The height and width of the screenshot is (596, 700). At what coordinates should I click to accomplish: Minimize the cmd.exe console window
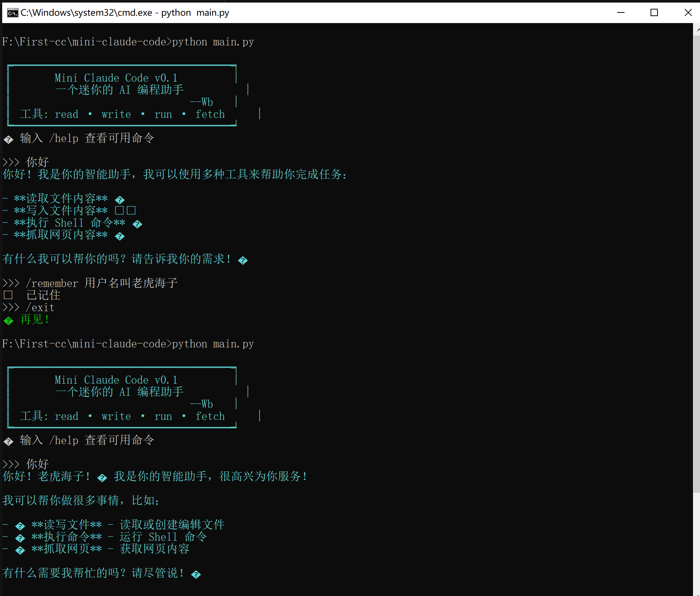coord(621,13)
